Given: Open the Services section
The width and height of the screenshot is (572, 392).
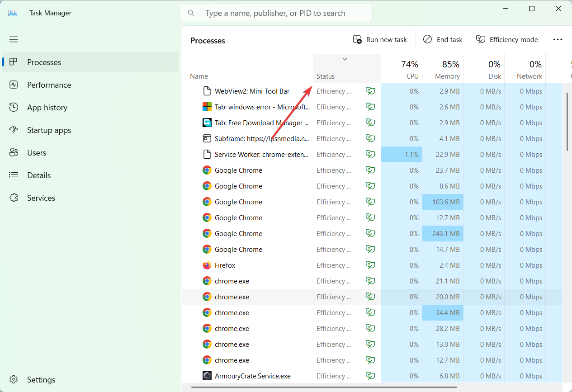Looking at the screenshot, I should tap(42, 198).
